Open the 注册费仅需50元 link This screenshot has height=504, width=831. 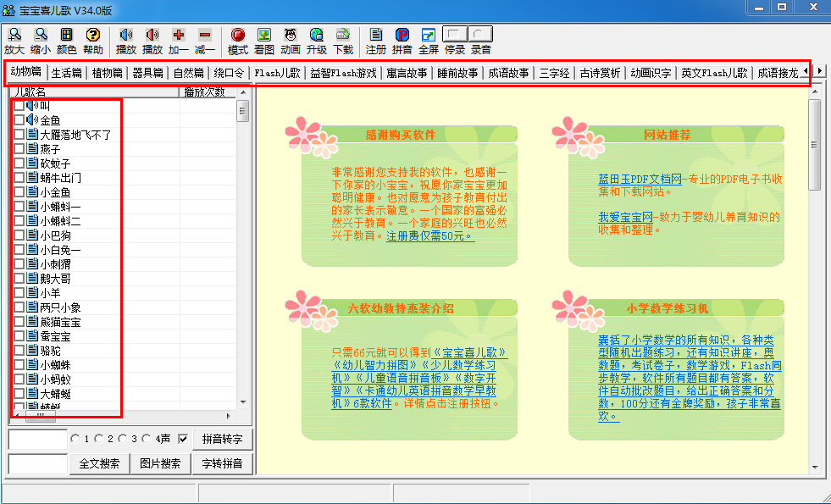tap(430, 235)
